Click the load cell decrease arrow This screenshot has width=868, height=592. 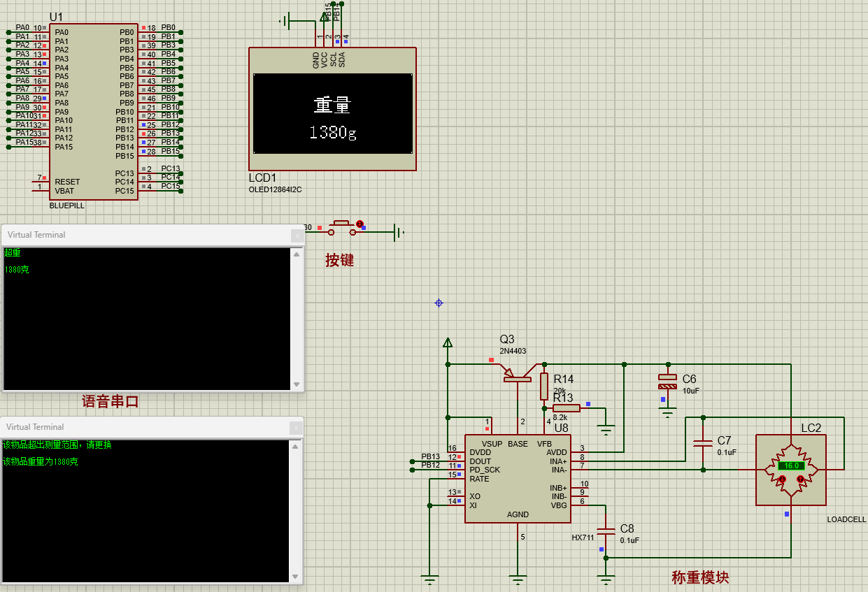[783, 479]
